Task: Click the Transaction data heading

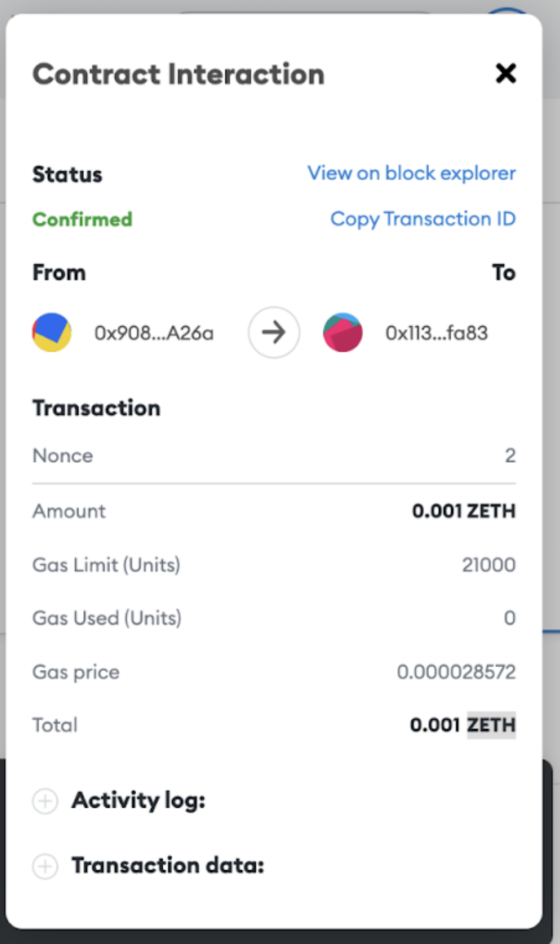Action: 168,866
